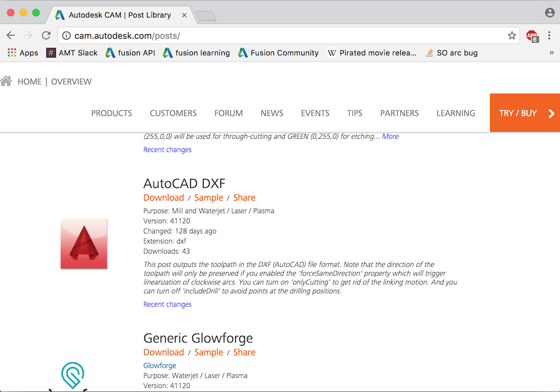The width and height of the screenshot is (560, 392).
Task: Click Share under AutoCAD DXF
Action: (x=244, y=198)
